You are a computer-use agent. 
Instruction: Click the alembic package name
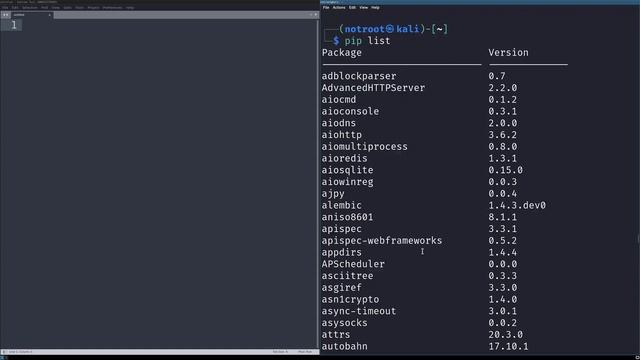342,205
